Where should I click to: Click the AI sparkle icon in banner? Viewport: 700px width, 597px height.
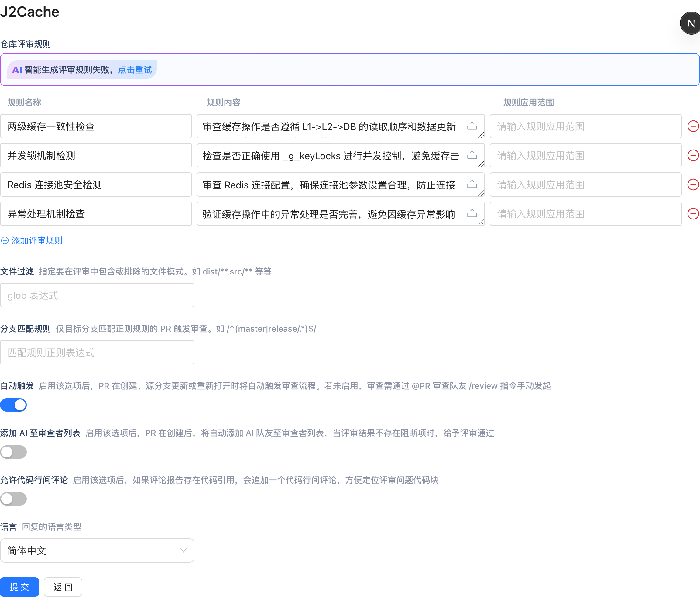17,70
